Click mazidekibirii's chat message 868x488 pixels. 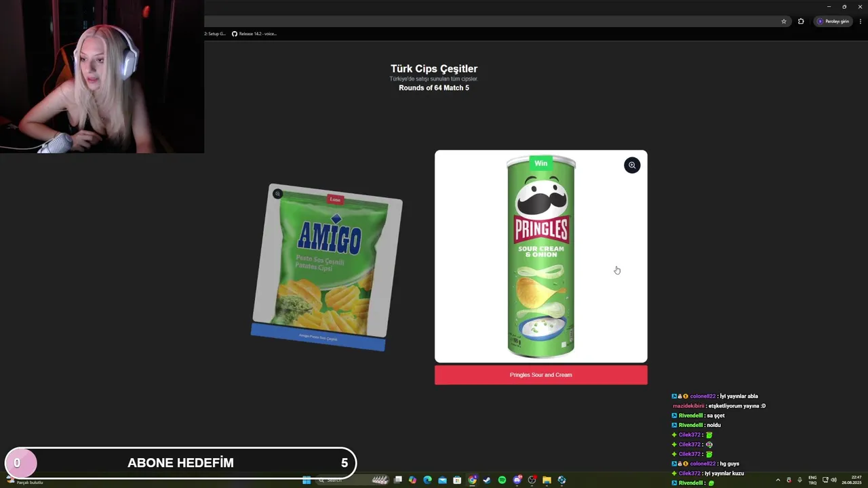click(x=719, y=406)
